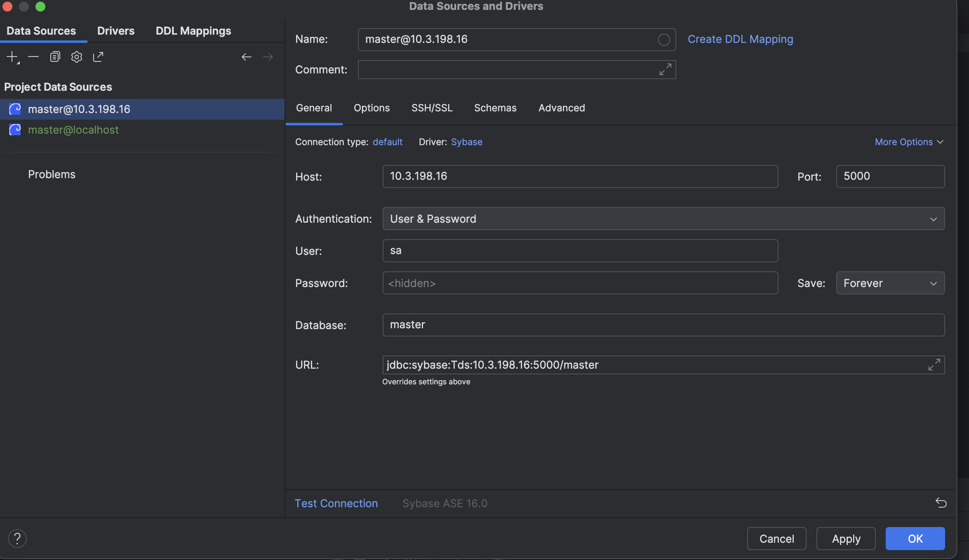Navigate back with left arrow

click(x=247, y=57)
